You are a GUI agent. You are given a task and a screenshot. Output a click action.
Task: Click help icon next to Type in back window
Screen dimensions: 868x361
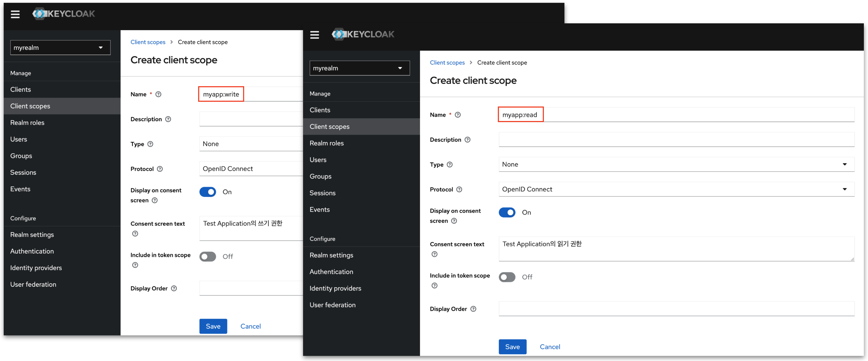[x=150, y=144]
